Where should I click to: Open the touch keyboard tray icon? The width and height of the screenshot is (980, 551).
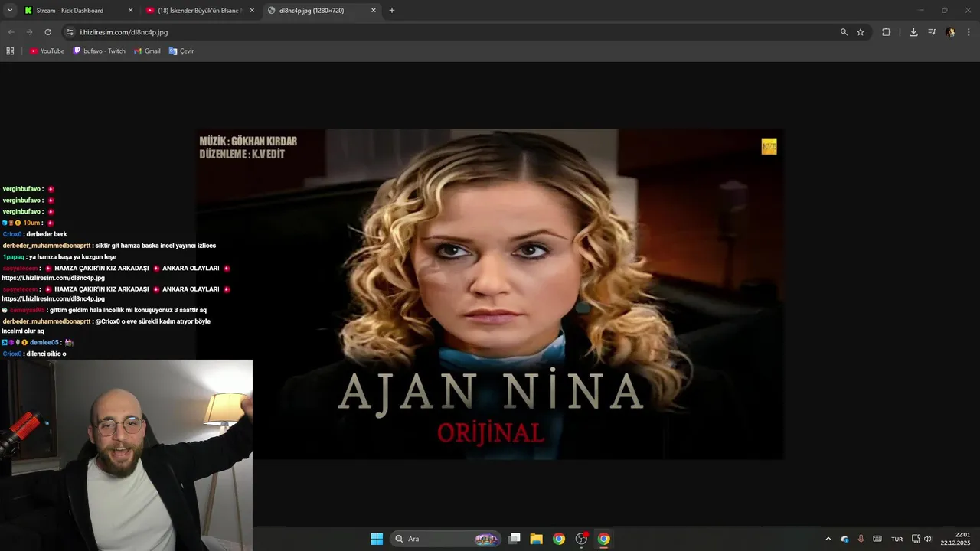point(877,539)
